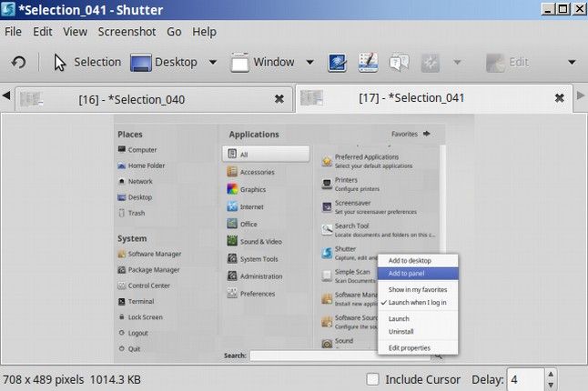
Task: Click the Quit entry
Action: [129, 348]
